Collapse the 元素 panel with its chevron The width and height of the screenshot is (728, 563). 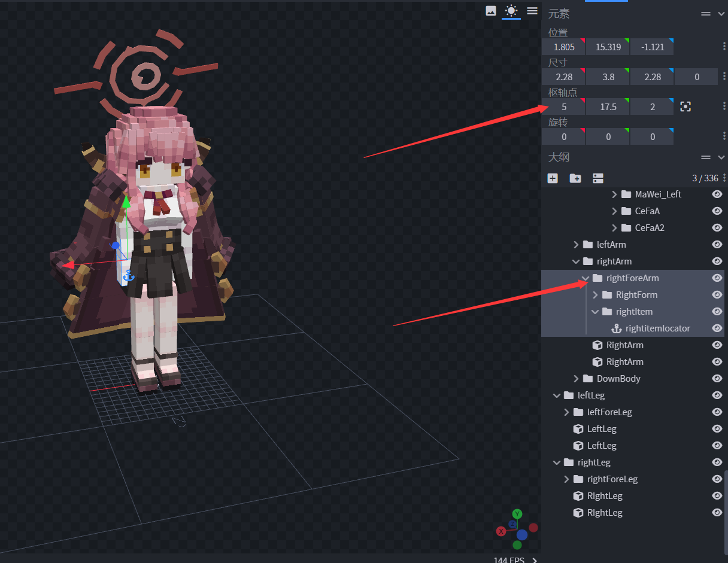click(721, 14)
